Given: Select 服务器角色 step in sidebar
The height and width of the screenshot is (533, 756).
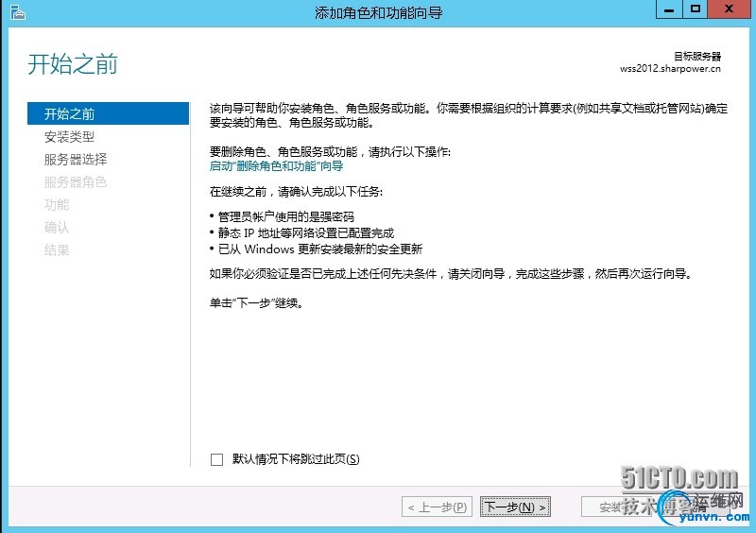Looking at the screenshot, I should pos(76,181).
